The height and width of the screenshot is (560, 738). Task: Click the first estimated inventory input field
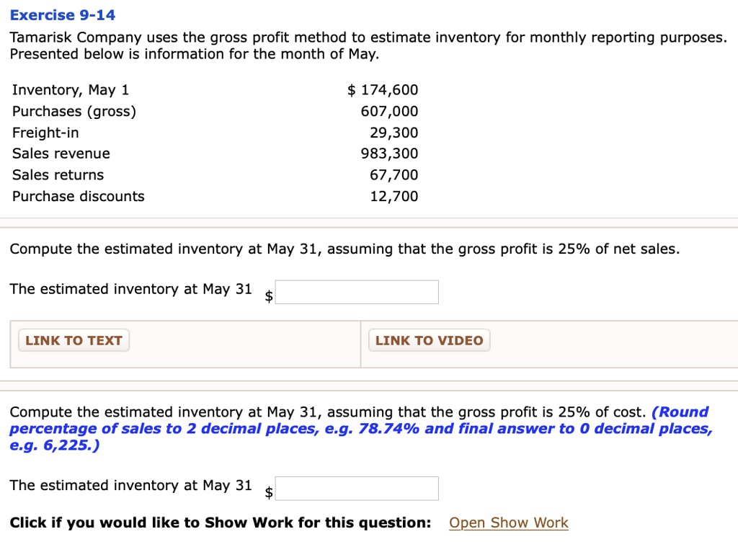[357, 291]
